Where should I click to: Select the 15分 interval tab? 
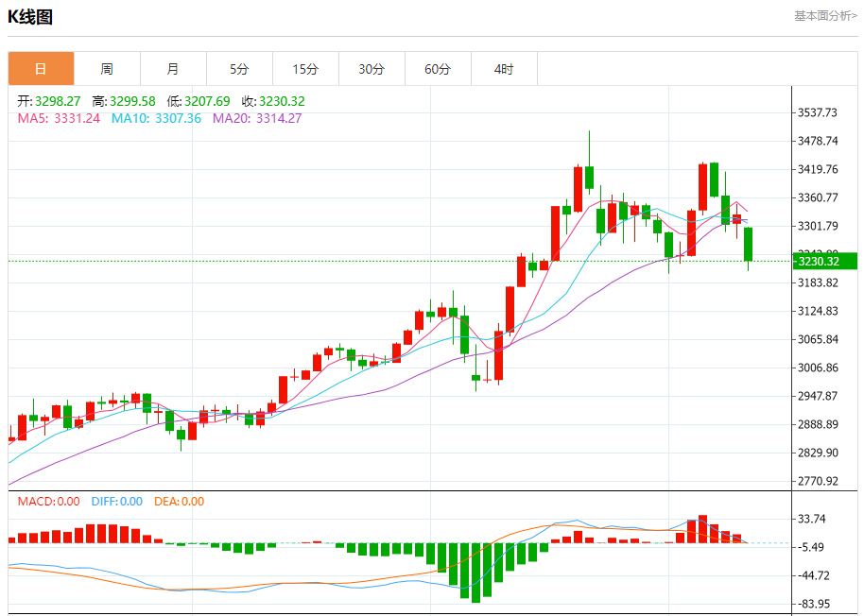[305, 69]
